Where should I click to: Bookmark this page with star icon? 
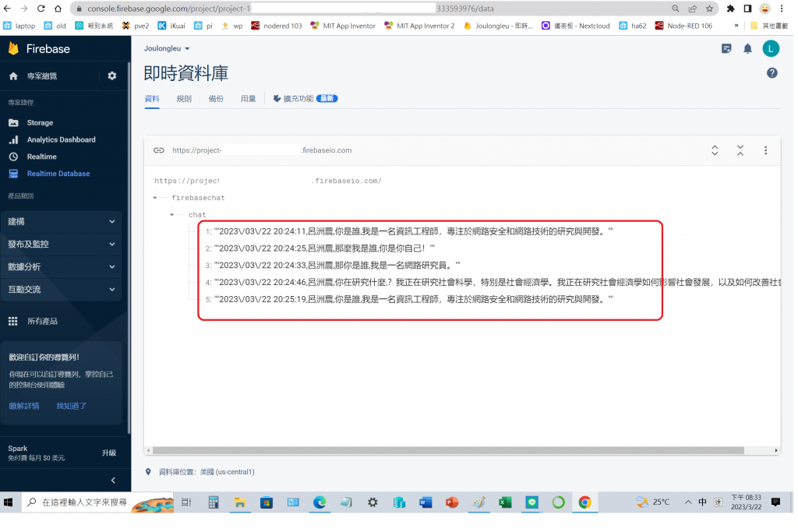pyautogui.click(x=709, y=9)
